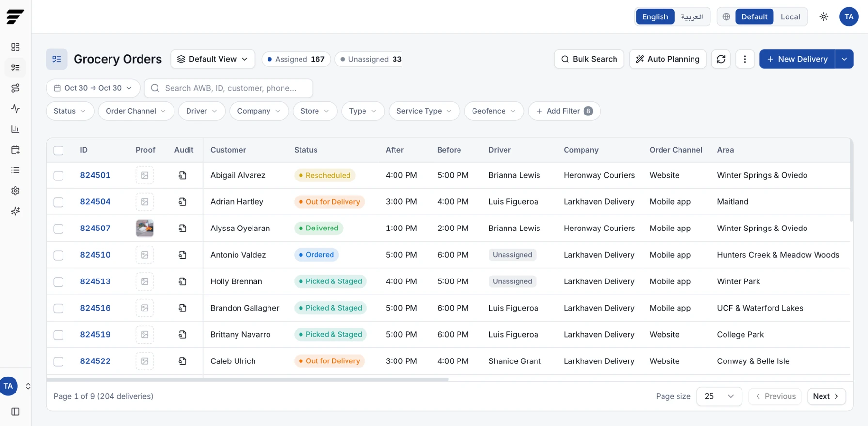The image size is (868, 426).
Task: Switch language to Arabic
Action: (692, 16)
